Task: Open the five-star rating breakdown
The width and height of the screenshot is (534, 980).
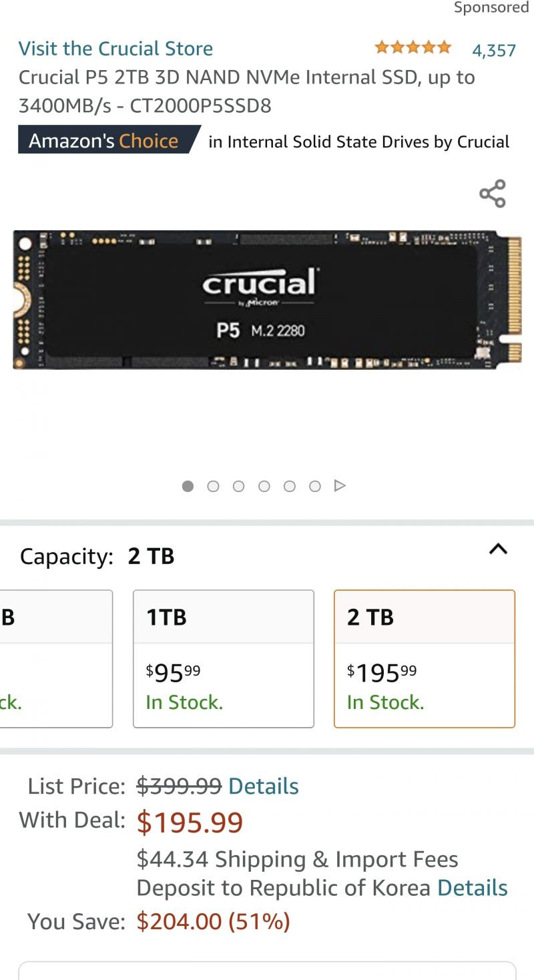Action: pyautogui.click(x=413, y=48)
